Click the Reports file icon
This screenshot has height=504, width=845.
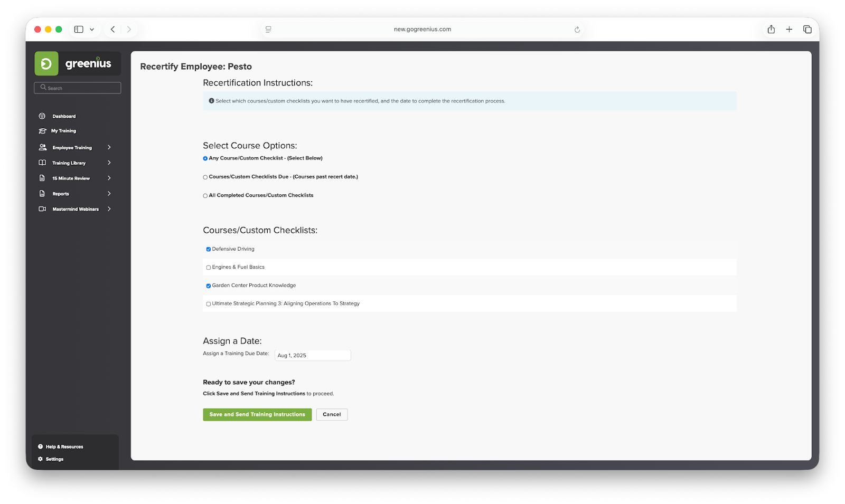pyautogui.click(x=42, y=194)
